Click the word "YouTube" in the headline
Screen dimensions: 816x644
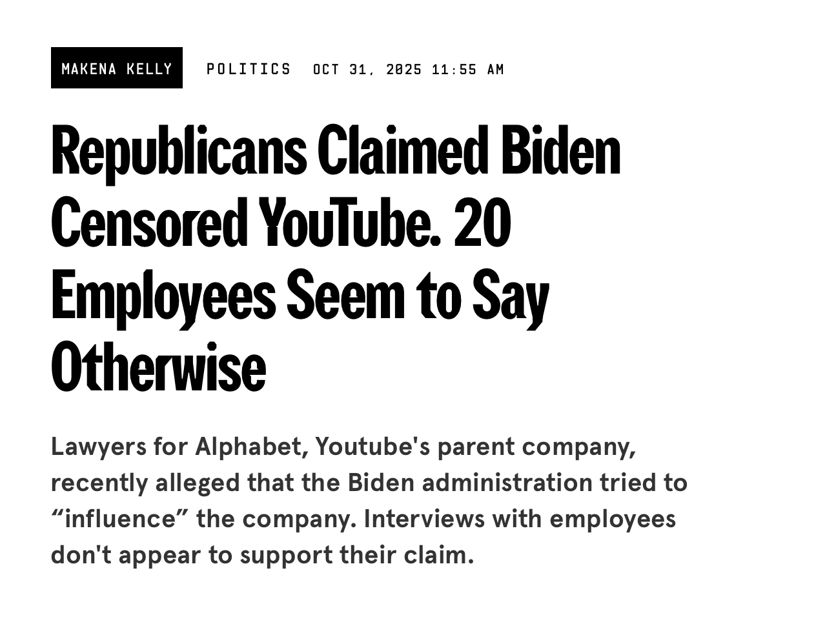349,223
